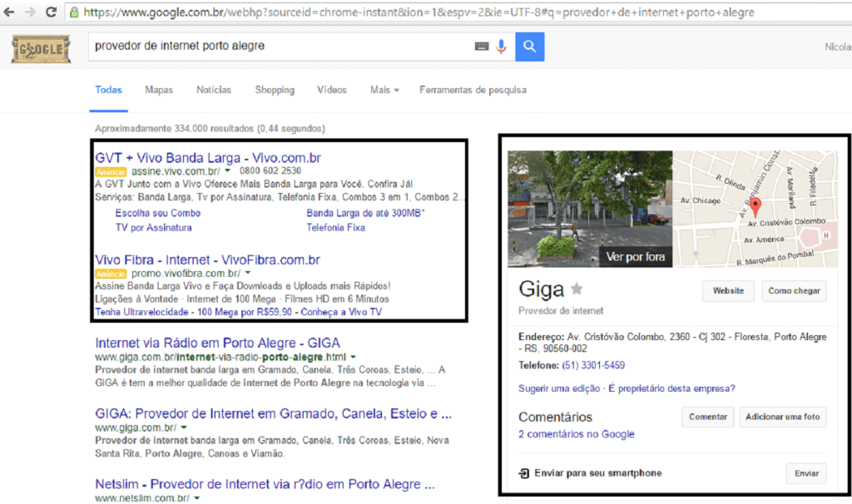Viewport: 852px width, 504px height.
Task: Click the Enviar button
Action: (x=806, y=473)
